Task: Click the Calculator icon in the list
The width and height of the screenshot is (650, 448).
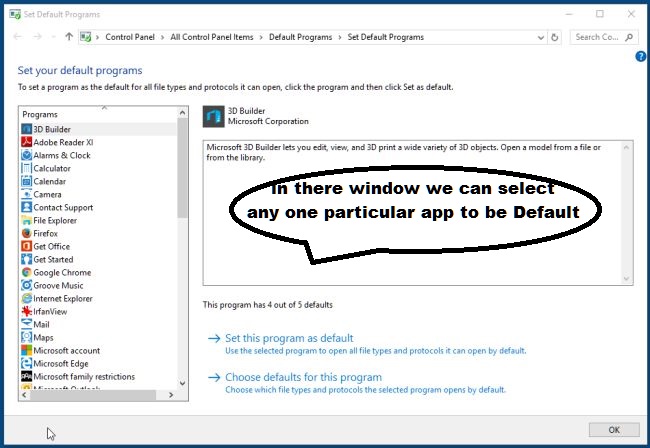Action: 27,168
